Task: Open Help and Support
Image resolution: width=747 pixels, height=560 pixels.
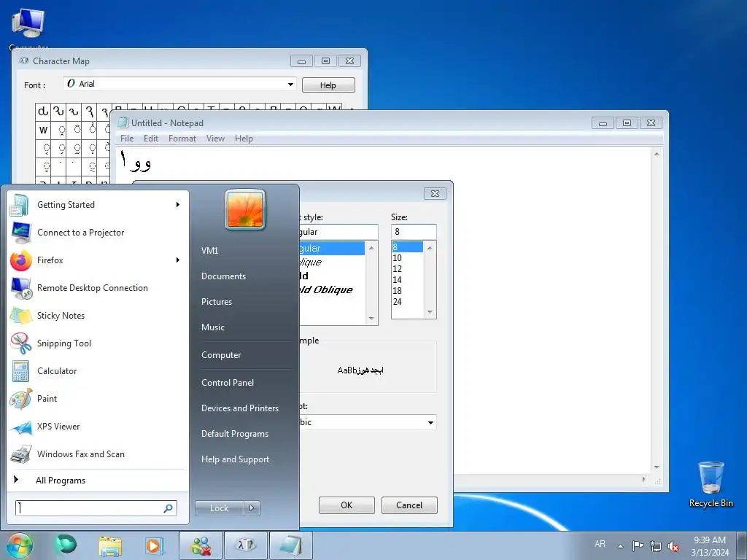Action: pos(235,459)
